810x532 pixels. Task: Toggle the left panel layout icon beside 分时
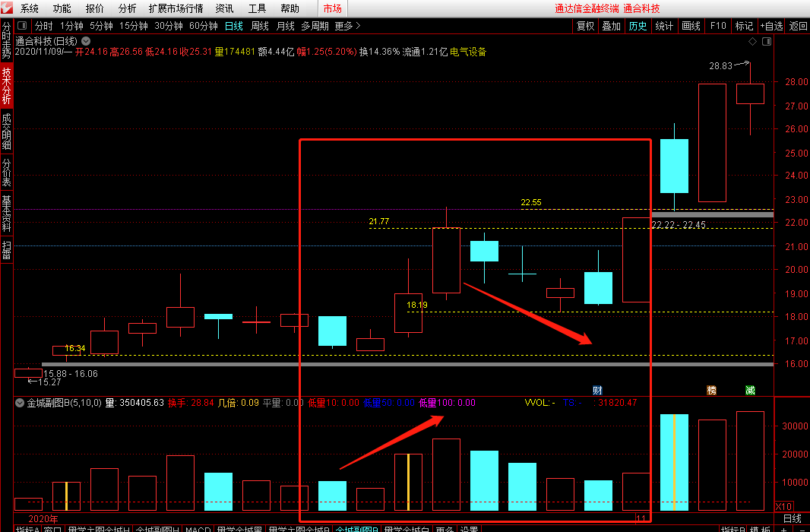click(22, 25)
